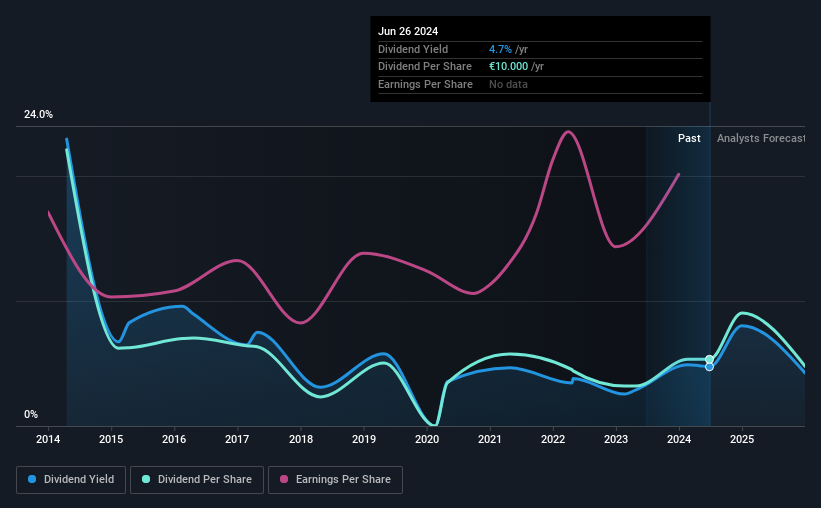Image resolution: width=821 pixels, height=508 pixels.
Task: Toggle the Dividend Per Share legend button
Action: tap(197, 480)
